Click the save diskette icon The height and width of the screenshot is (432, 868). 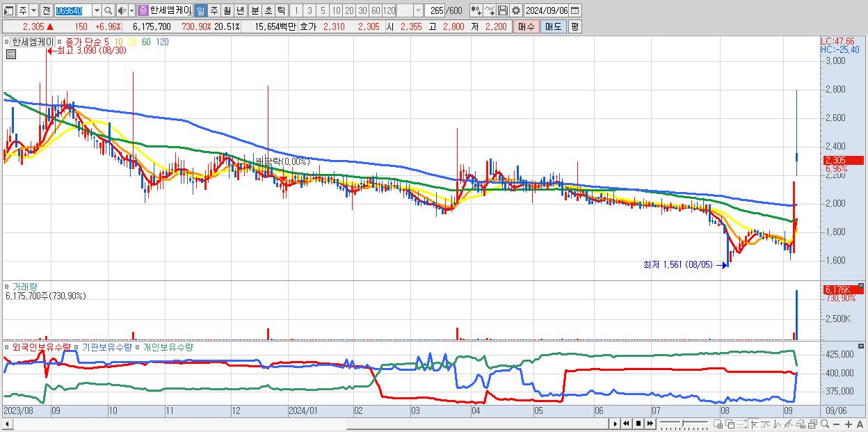502,10
